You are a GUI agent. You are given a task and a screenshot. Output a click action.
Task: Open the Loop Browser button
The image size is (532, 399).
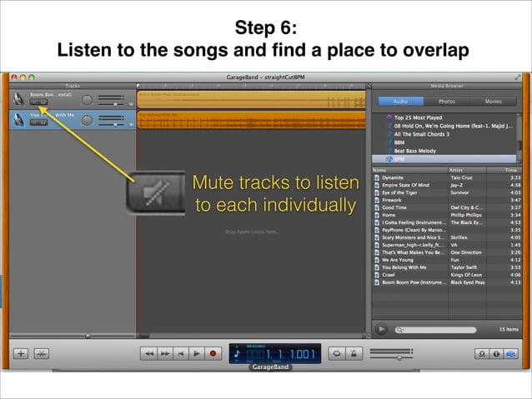[482, 354]
